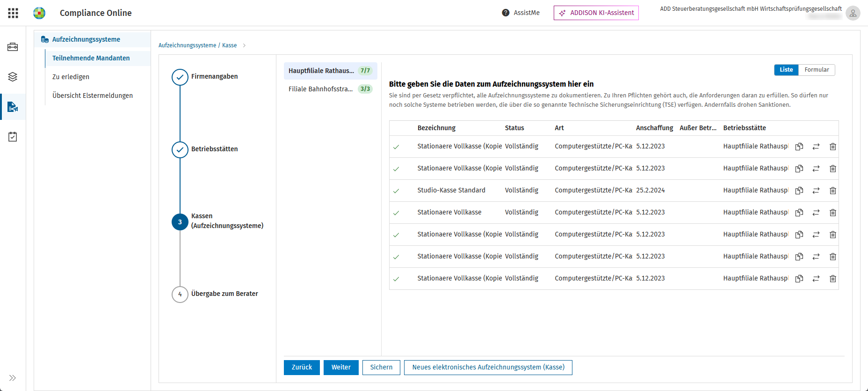Viewport: 868px width, 391px height.
Task: Save with the Sichern button
Action: pyautogui.click(x=381, y=368)
